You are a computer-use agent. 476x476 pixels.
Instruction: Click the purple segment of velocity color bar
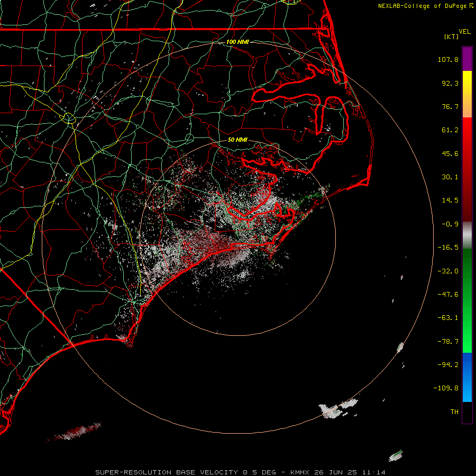tap(467, 59)
